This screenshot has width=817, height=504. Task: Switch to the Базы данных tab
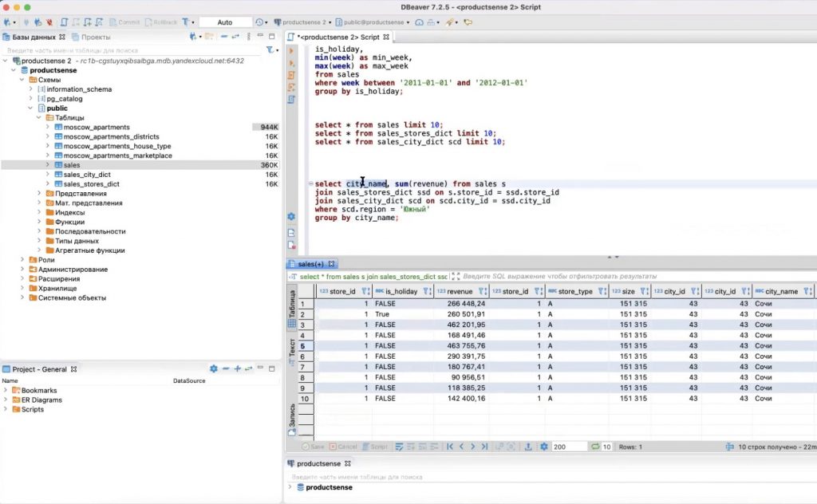tap(34, 37)
